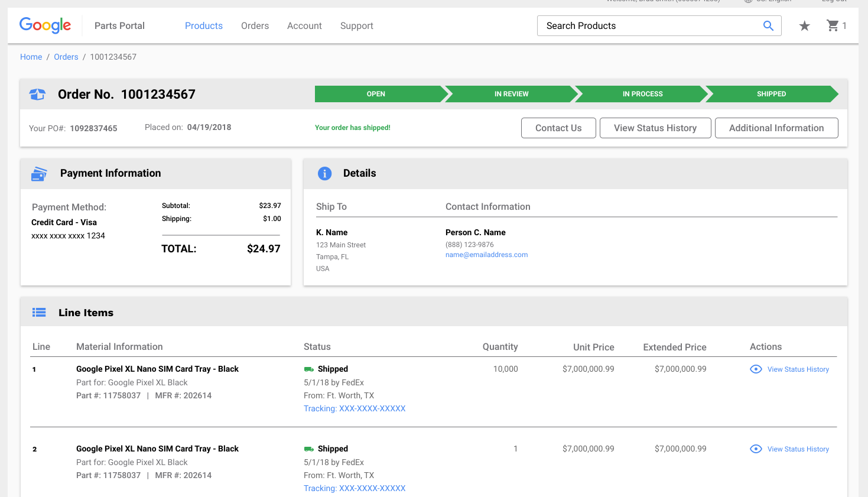
Task: Click PO number 1092837465
Action: click(93, 128)
